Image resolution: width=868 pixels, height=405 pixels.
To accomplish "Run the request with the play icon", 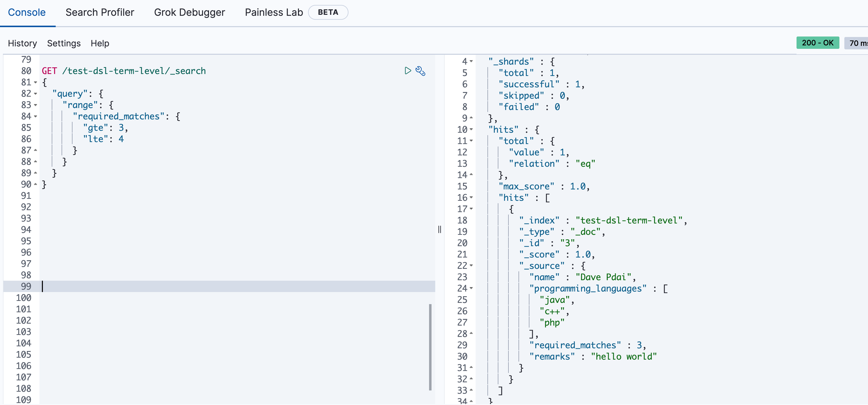I will click(408, 71).
